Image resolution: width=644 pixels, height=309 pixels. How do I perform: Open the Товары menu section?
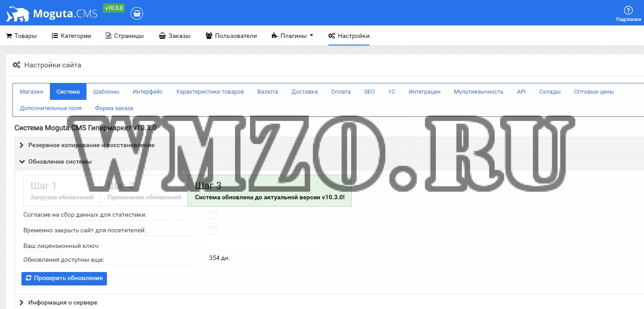tap(21, 36)
